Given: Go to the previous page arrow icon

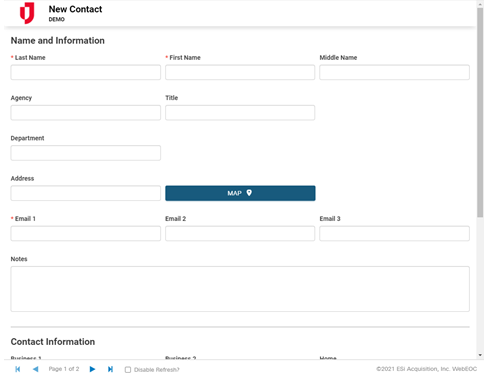Looking at the screenshot, I should click(x=36, y=369).
